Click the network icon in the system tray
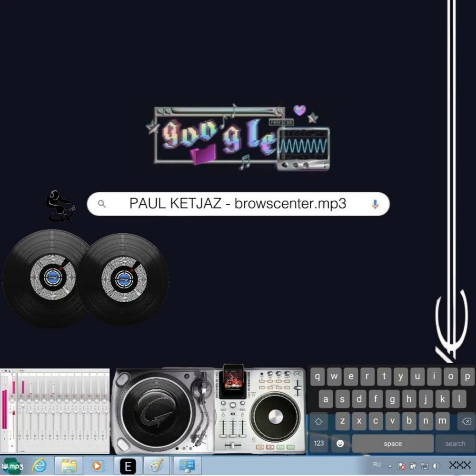Screen dimensions: 476x476 [425, 466]
